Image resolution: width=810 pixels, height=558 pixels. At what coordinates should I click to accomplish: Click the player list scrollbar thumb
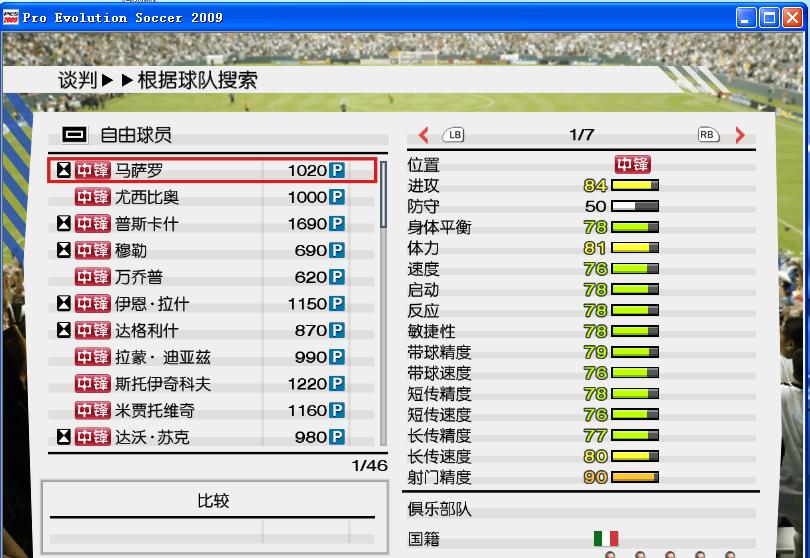point(383,194)
